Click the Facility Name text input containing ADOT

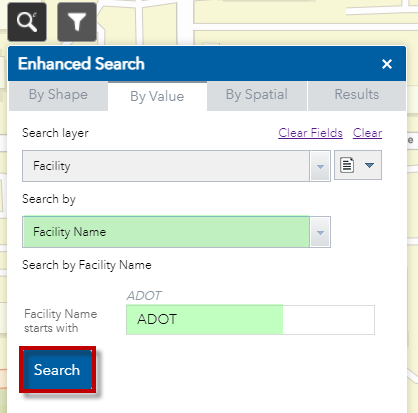[x=250, y=320]
